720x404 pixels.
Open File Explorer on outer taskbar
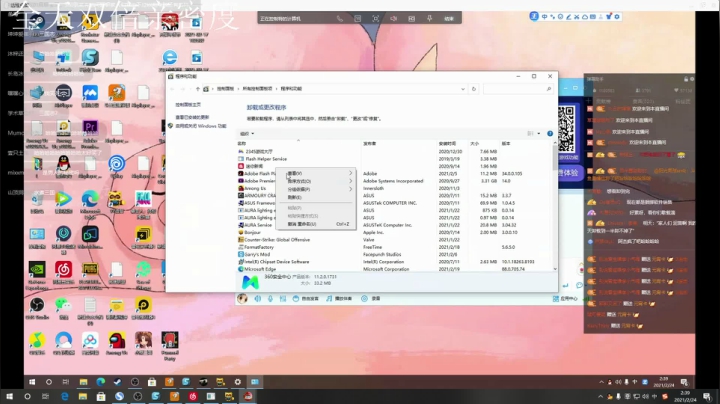click(x=83, y=397)
